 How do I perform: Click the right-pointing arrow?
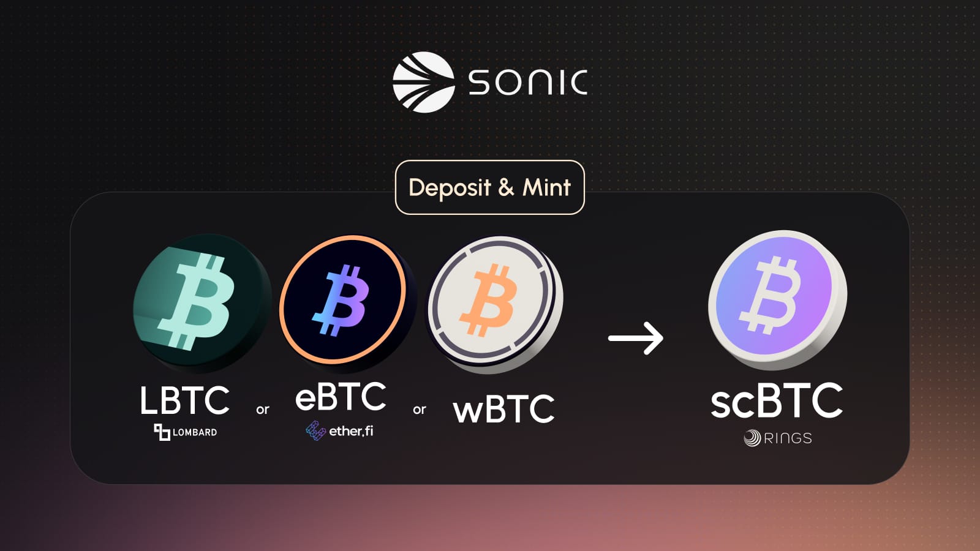(636, 338)
